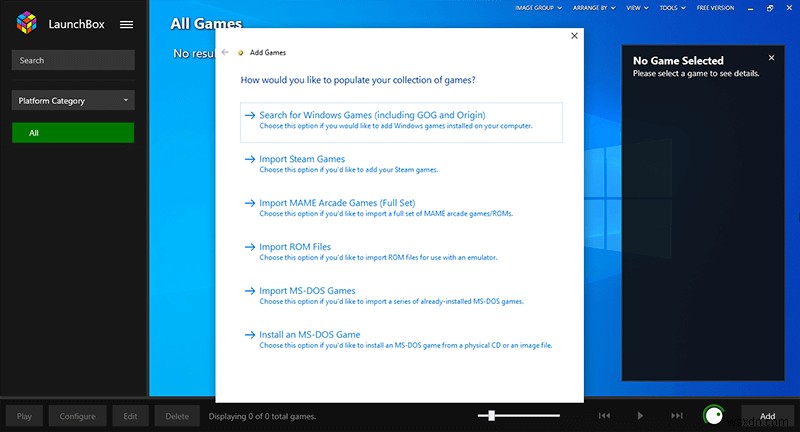Open the Tools menu
800x432 pixels.
coord(672,8)
